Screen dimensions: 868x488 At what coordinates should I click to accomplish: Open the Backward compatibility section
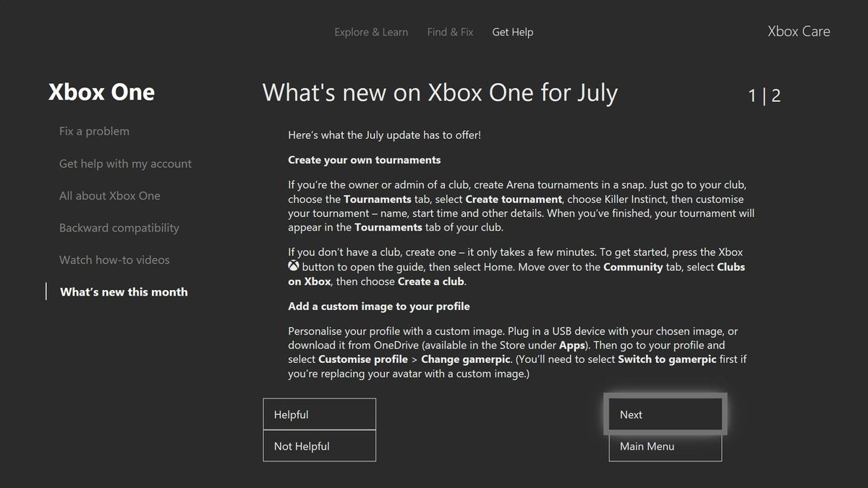(119, 227)
